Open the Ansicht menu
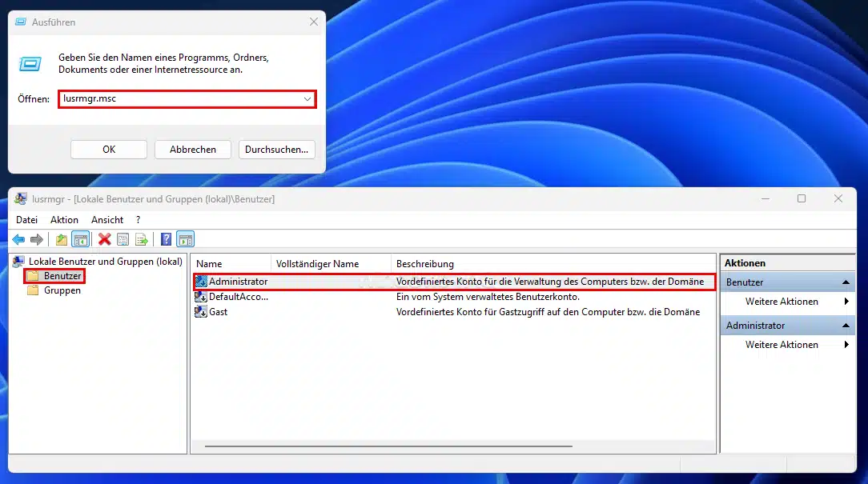Image resolution: width=868 pixels, height=484 pixels. [x=107, y=219]
